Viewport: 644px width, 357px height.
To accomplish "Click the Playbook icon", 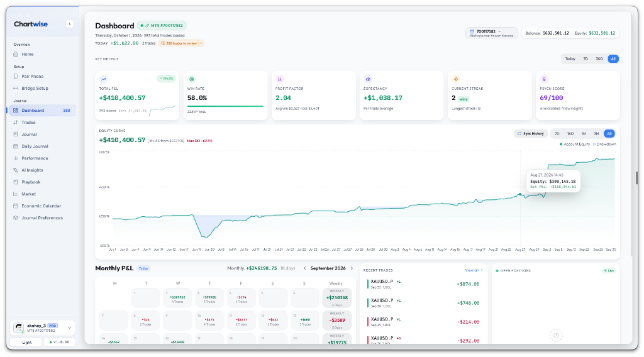I will (16, 182).
